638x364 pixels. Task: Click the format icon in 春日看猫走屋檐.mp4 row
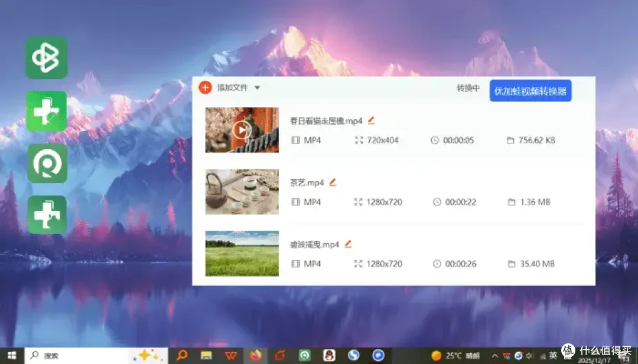(295, 140)
